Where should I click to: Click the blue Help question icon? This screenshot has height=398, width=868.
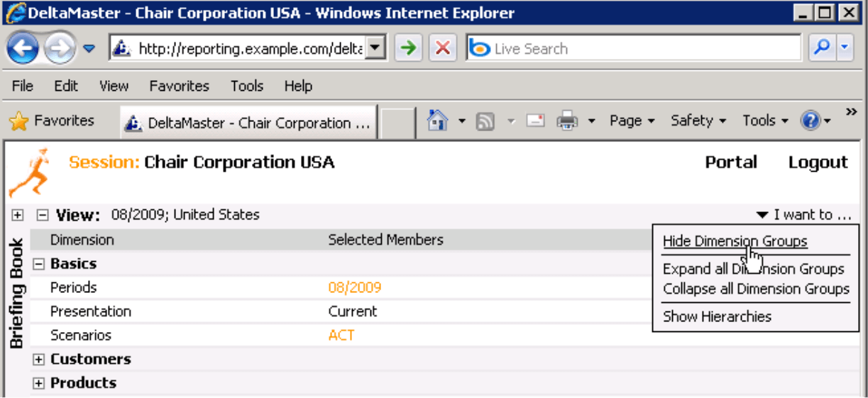click(x=811, y=121)
